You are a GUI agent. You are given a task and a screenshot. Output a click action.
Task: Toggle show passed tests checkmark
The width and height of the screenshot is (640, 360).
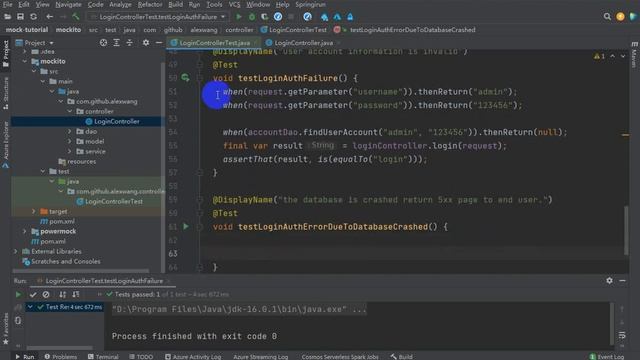(33, 294)
